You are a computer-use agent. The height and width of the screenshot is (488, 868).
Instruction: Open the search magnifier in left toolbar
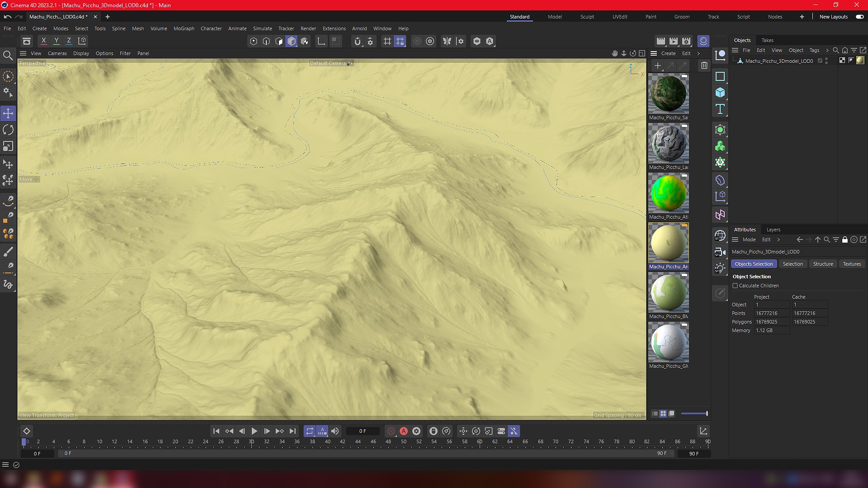pos(8,56)
